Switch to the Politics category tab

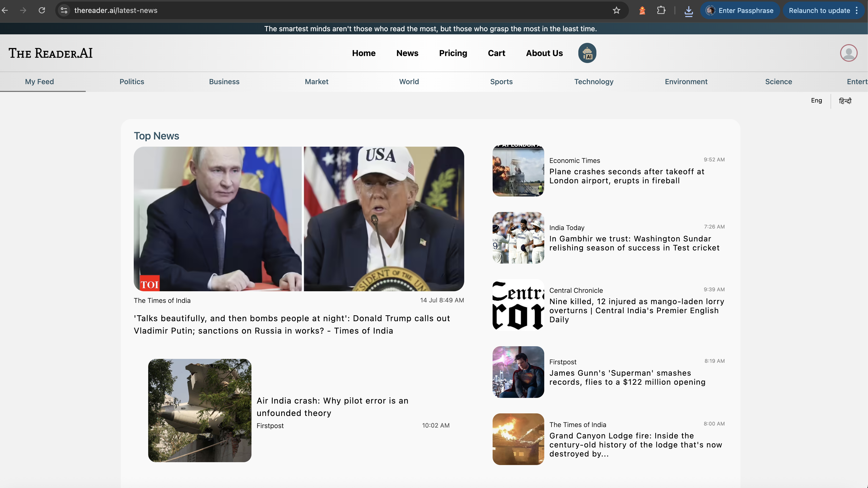pyautogui.click(x=132, y=82)
